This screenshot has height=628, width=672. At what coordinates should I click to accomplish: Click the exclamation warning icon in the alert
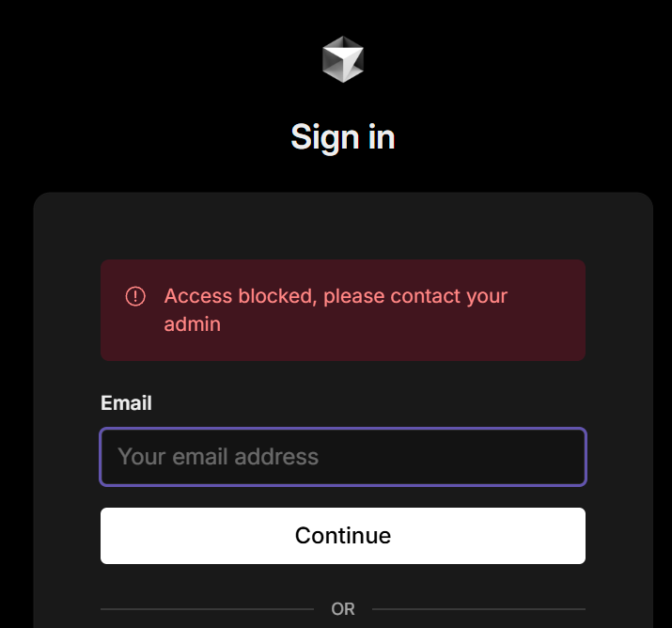pos(135,296)
